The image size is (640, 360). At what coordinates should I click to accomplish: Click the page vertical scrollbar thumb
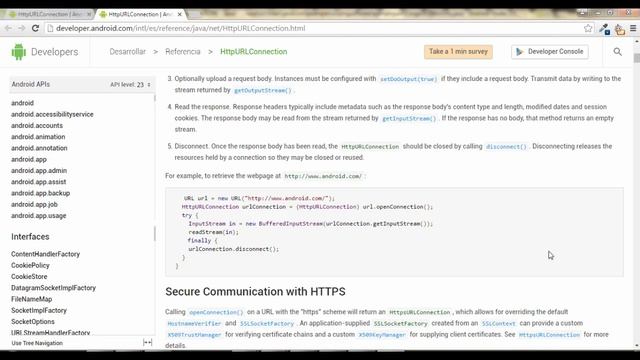click(636, 58)
